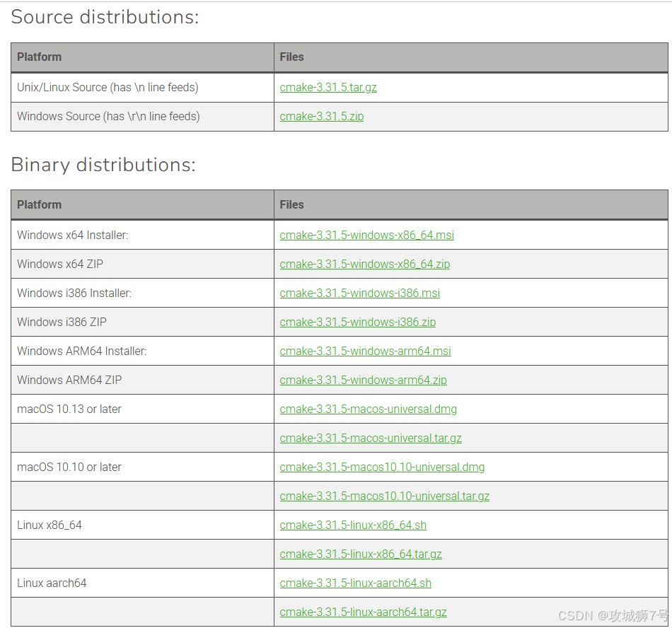This screenshot has width=672, height=628.
Task: Click the 'Source distributions:' heading
Action: [105, 17]
